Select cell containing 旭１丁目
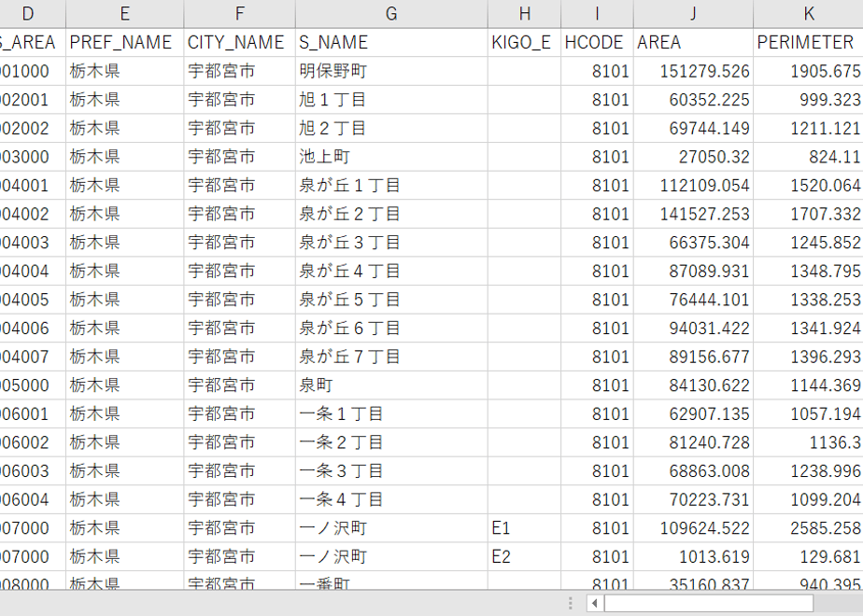The image size is (863, 616). 391,100
